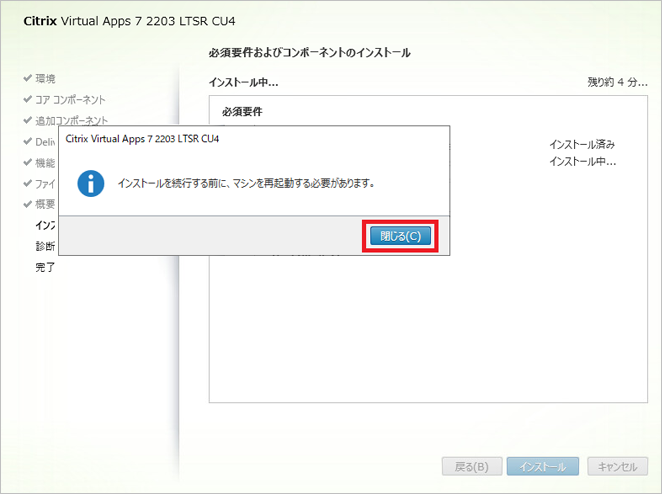
Task: Click checkmark icon next to 追加コンポーネント
Action: tap(28, 120)
